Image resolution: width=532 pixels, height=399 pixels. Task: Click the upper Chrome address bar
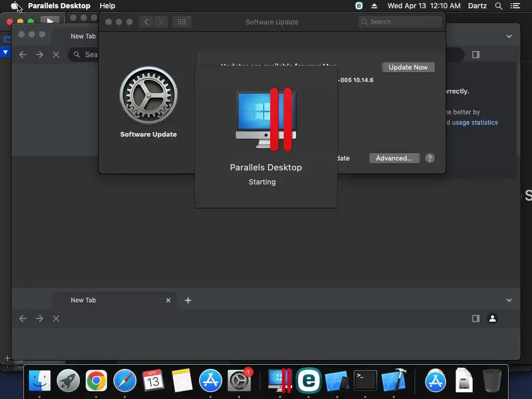pos(84,55)
